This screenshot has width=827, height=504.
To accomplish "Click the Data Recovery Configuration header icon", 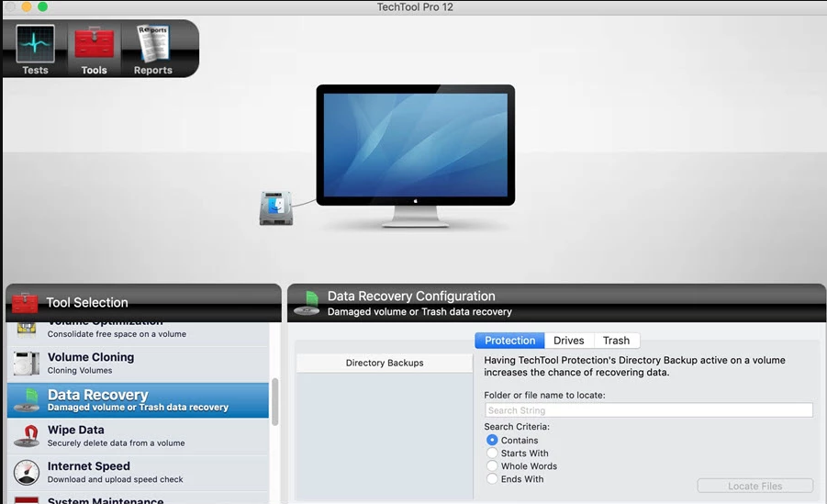I will click(x=307, y=304).
